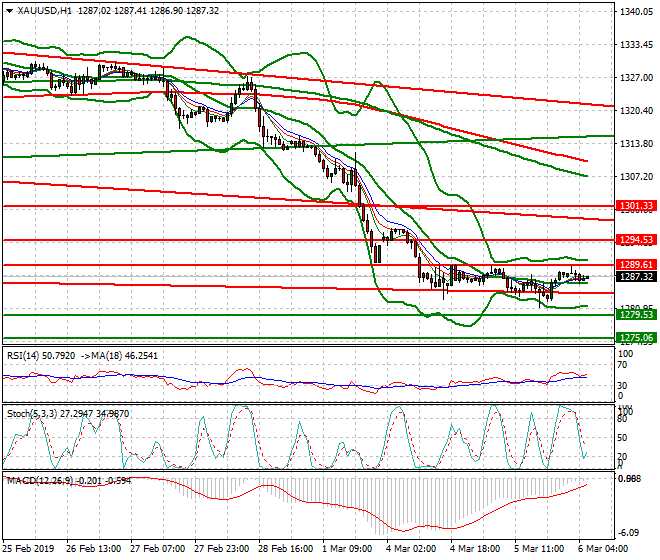Click the 4 Mar 02:00 time label

click(411, 549)
